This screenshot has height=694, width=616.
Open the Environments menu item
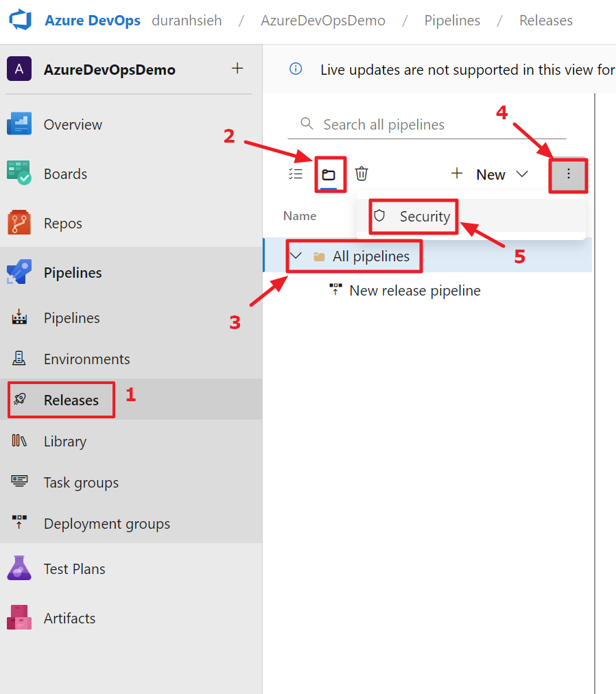[130, 359]
